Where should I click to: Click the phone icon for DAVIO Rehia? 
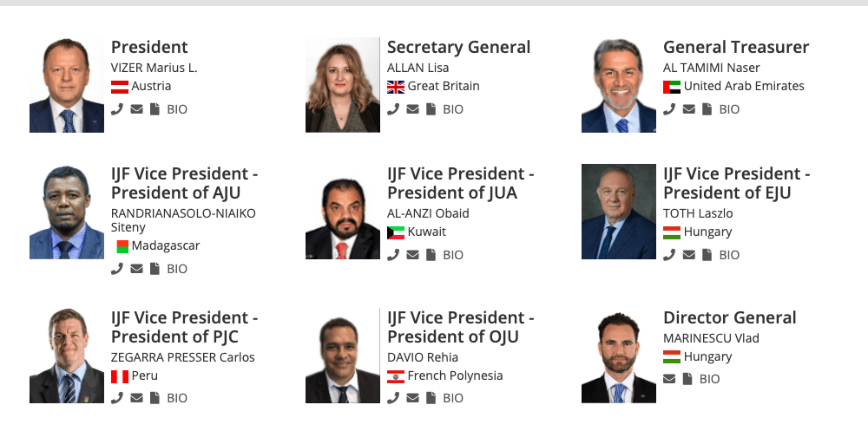[x=393, y=397]
